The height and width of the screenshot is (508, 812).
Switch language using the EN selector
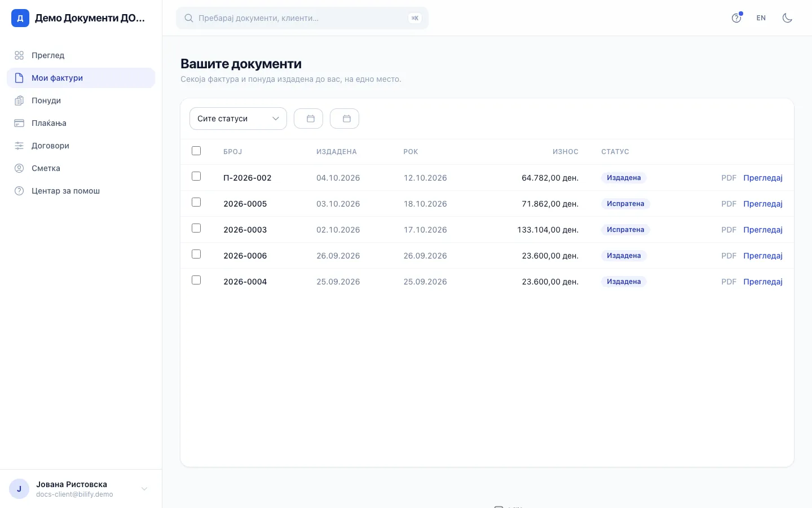coord(761,18)
